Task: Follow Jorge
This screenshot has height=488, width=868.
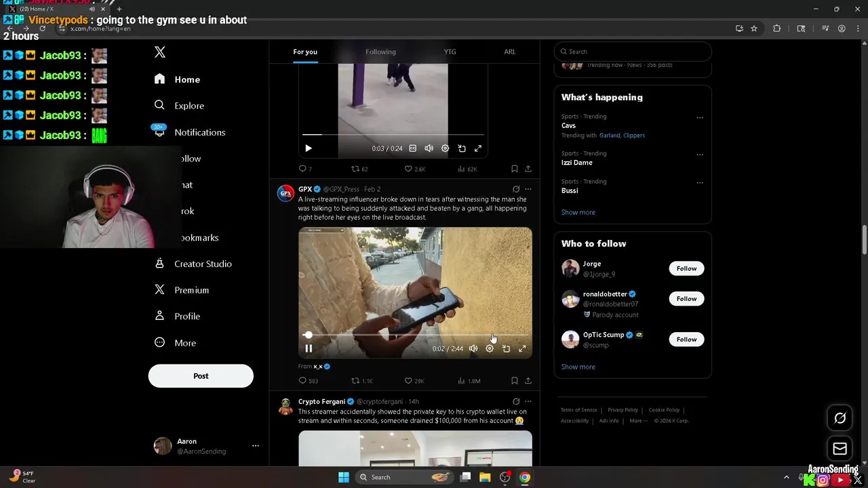Action: 686,268
